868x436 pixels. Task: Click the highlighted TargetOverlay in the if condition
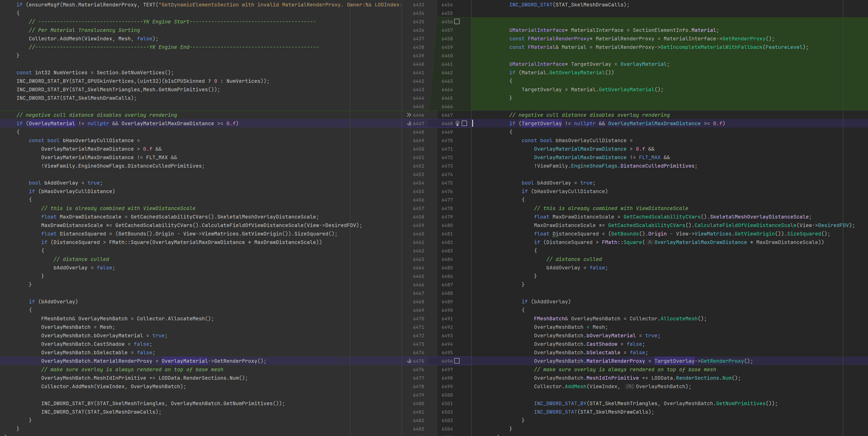541,123
